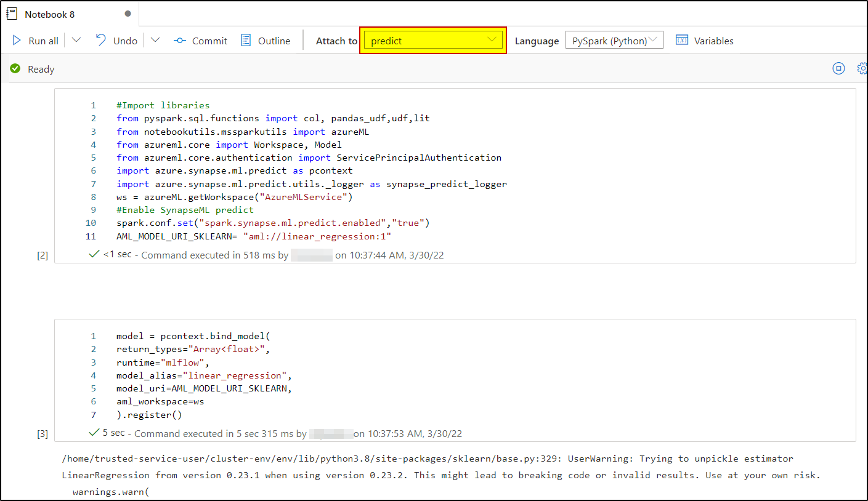Open the PySpark (Python) language dropdown

point(614,41)
